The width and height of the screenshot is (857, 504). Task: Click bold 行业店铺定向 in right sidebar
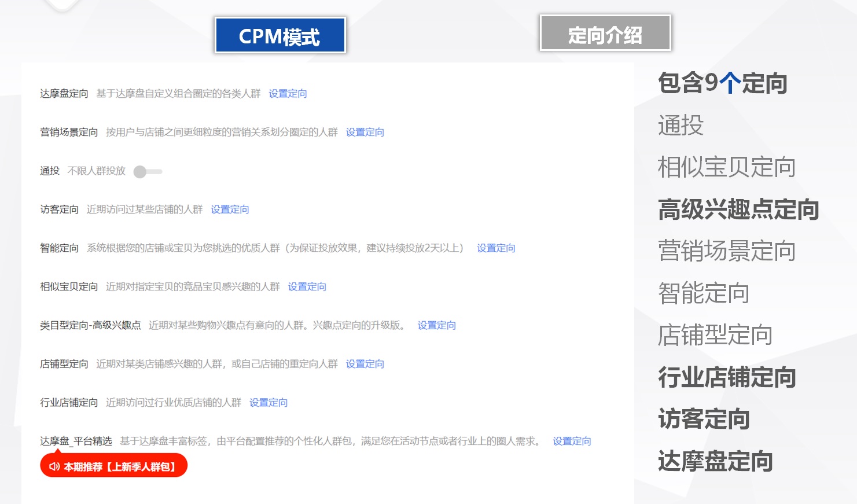click(x=727, y=377)
